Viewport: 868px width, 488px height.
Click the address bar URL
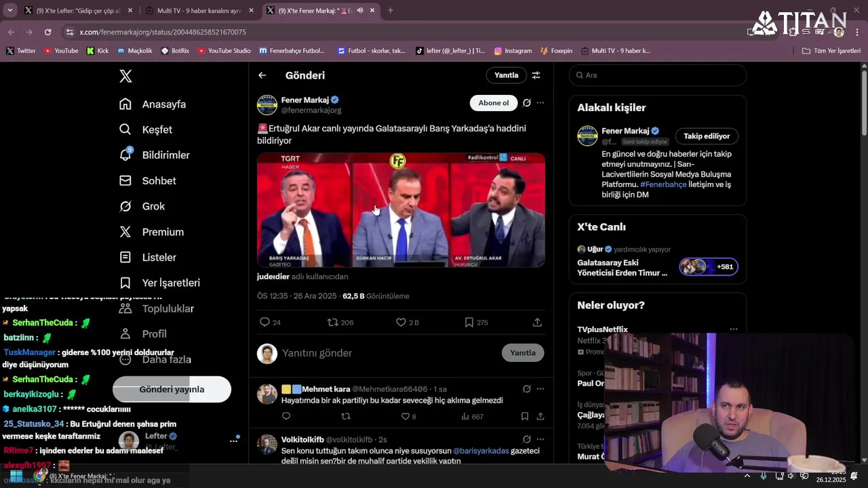[163, 32]
